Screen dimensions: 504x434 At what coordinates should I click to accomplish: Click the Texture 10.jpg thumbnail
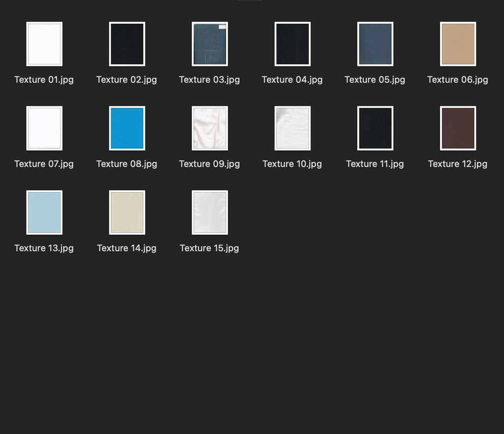point(292,128)
